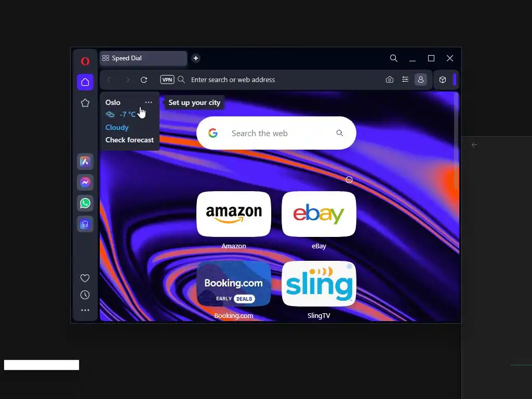Take a snapshot with camera icon
Screen dimensions: 532x399
(390, 79)
